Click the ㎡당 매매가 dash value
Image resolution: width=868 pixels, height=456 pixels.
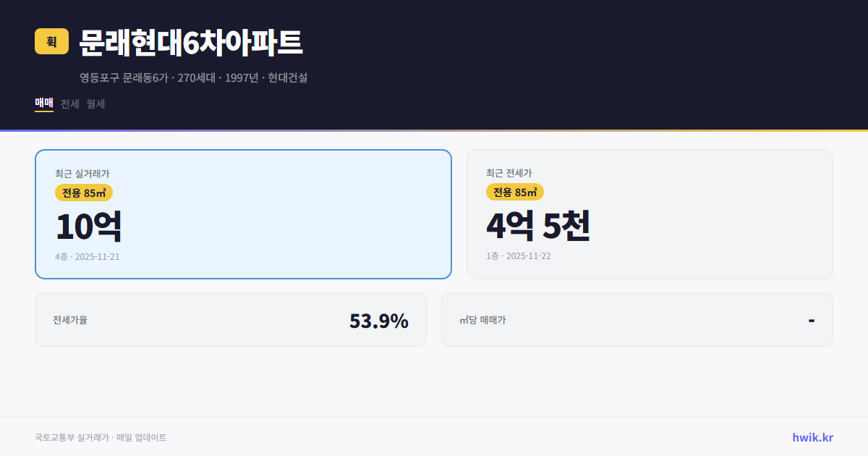tap(812, 319)
